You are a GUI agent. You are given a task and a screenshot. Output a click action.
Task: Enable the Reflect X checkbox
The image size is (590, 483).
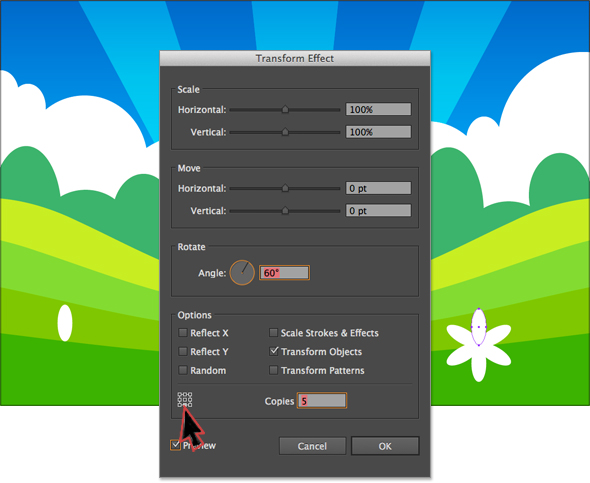tap(183, 333)
